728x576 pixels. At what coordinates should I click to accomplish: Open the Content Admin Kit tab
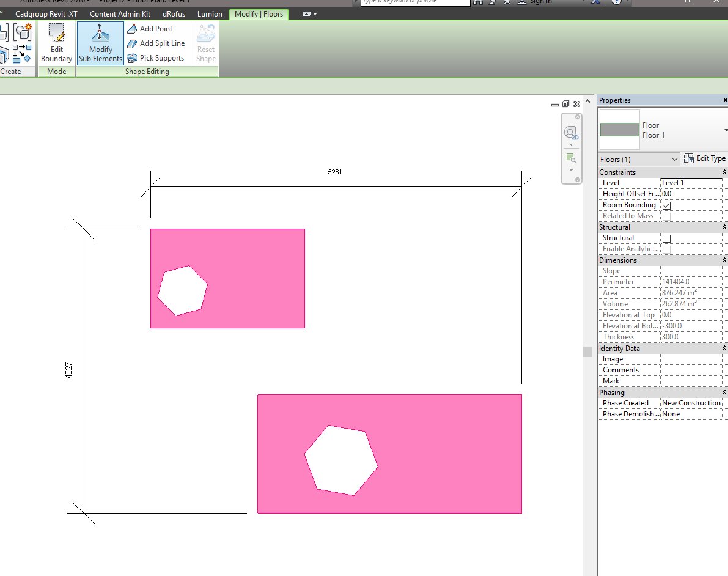[120, 14]
